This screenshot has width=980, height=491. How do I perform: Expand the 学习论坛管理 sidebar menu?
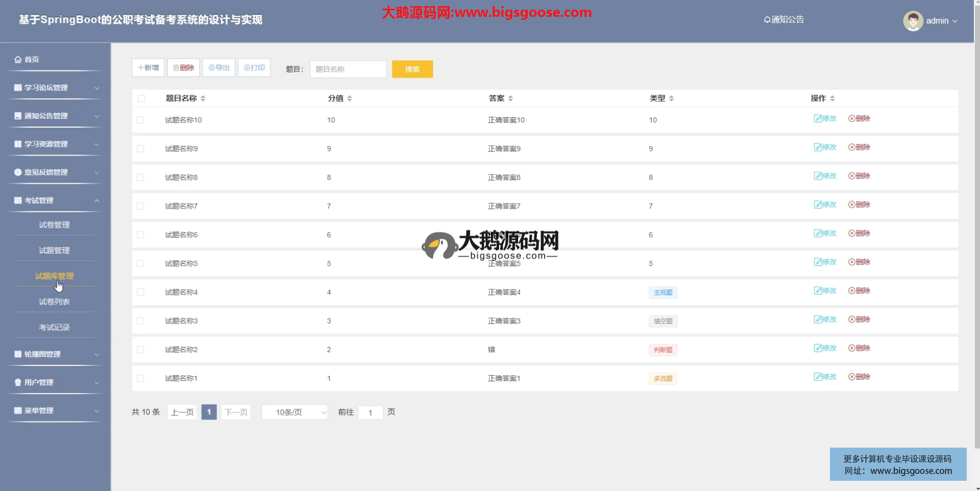(55, 88)
